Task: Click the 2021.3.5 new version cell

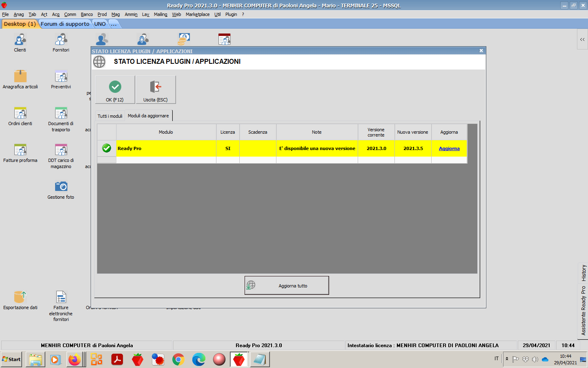Action: (x=413, y=148)
